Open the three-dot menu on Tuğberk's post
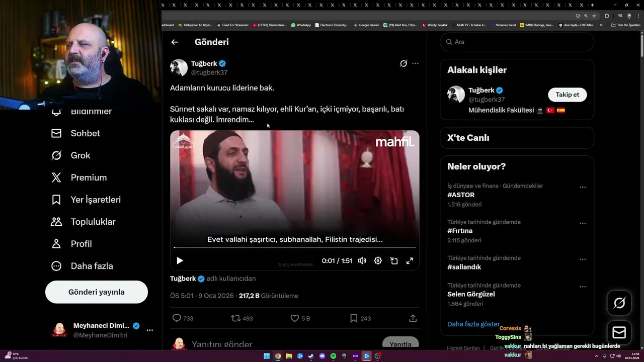The width and height of the screenshot is (644, 362). 415,64
